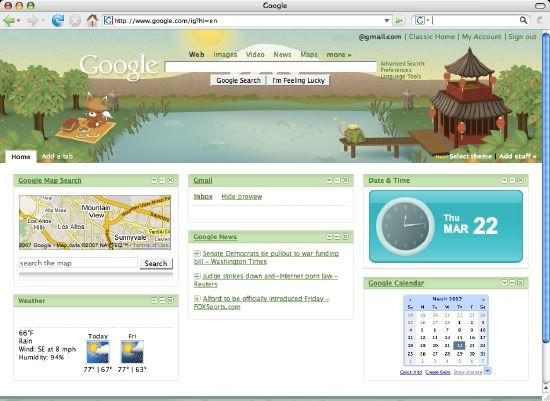
Task: Minimize the Google News gadget
Action: [x=337, y=237]
